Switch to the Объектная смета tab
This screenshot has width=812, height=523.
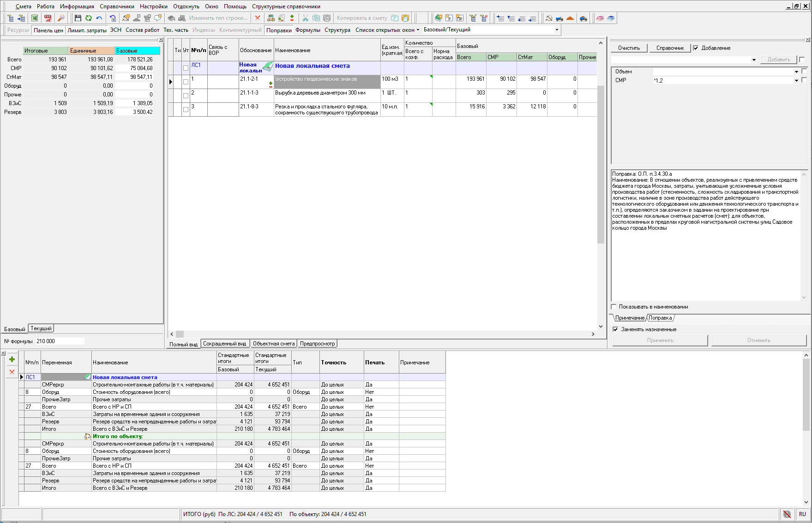(273, 344)
